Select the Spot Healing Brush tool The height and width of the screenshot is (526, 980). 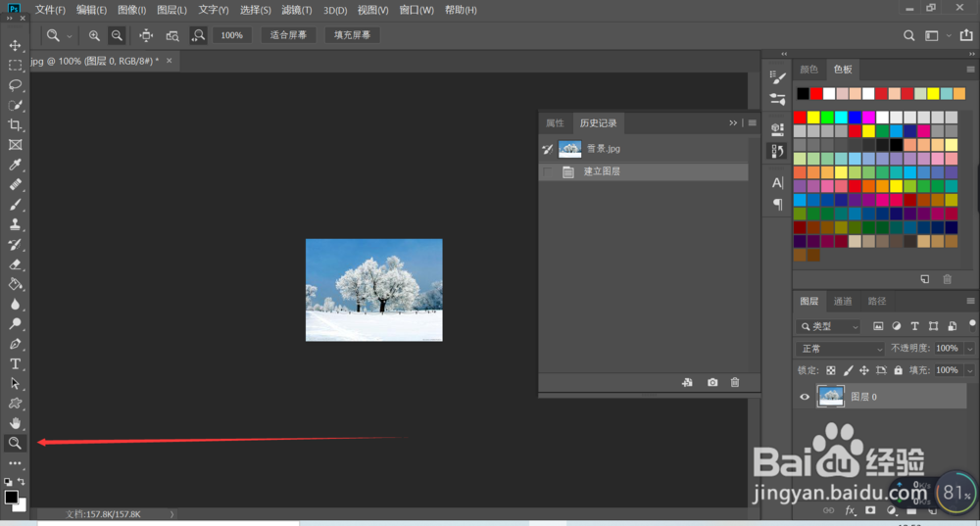pos(15,185)
